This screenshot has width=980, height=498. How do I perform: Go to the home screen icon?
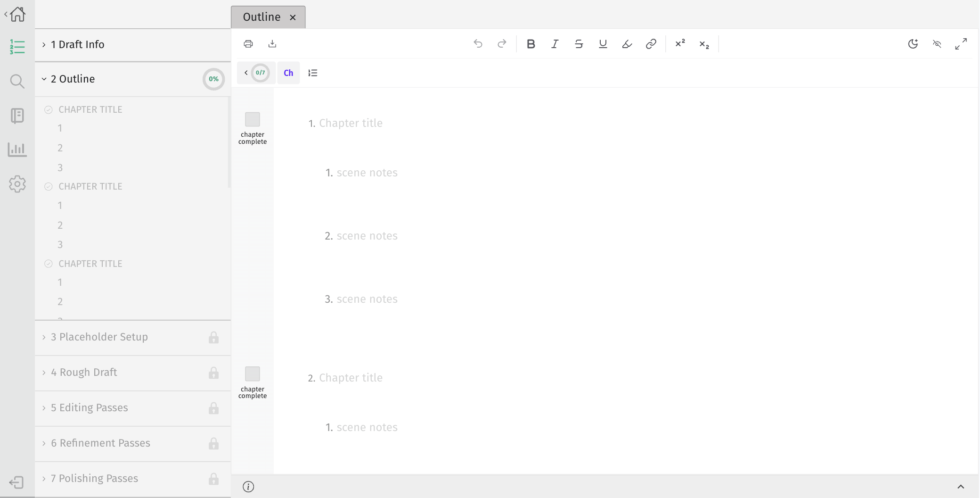point(17,14)
